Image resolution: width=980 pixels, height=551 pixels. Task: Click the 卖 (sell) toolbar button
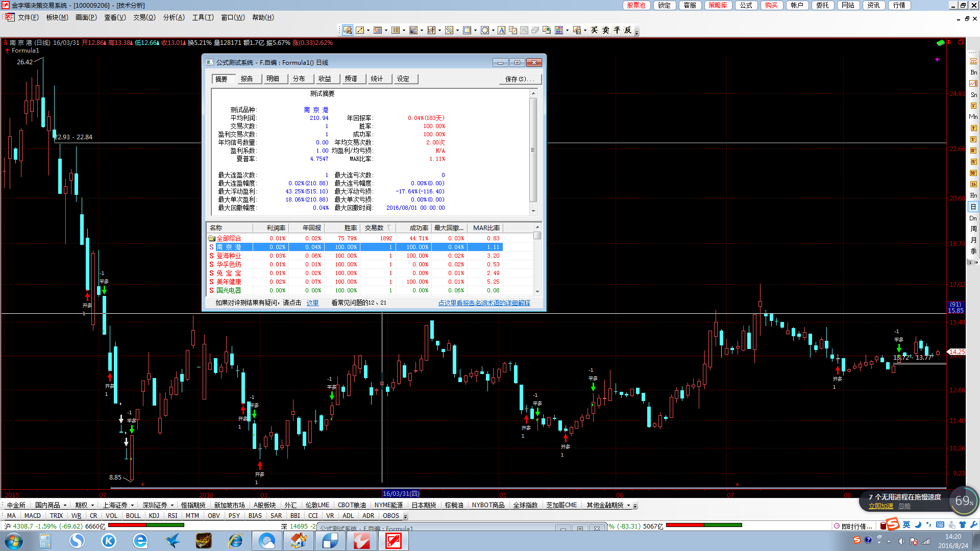point(605,31)
